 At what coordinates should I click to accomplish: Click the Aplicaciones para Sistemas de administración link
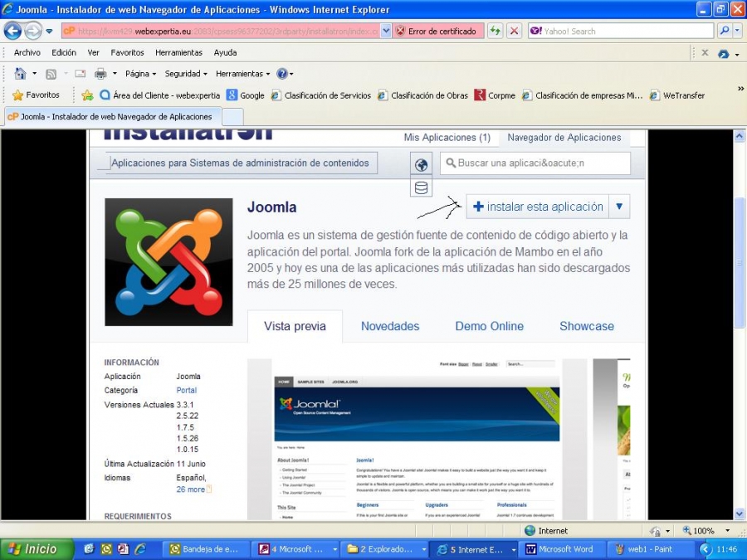coord(240,163)
